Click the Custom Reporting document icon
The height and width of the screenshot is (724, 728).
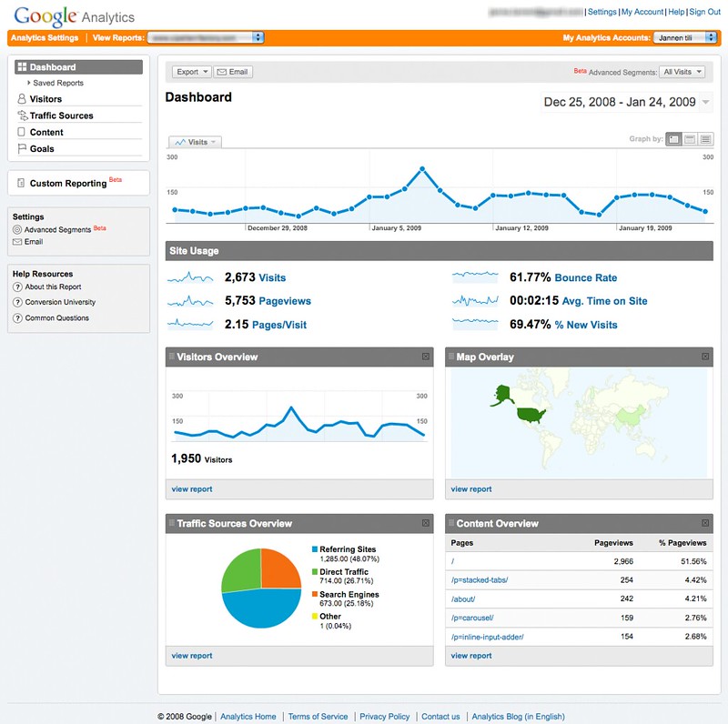click(20, 183)
